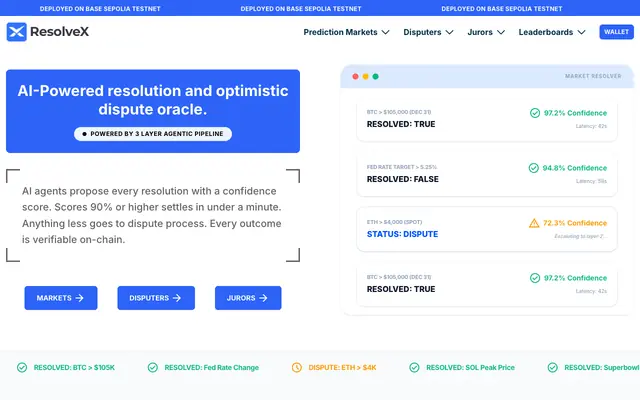This screenshot has width=640, height=400.
Task: Click check icon for Superbowl ticker
Action: (x=553, y=367)
